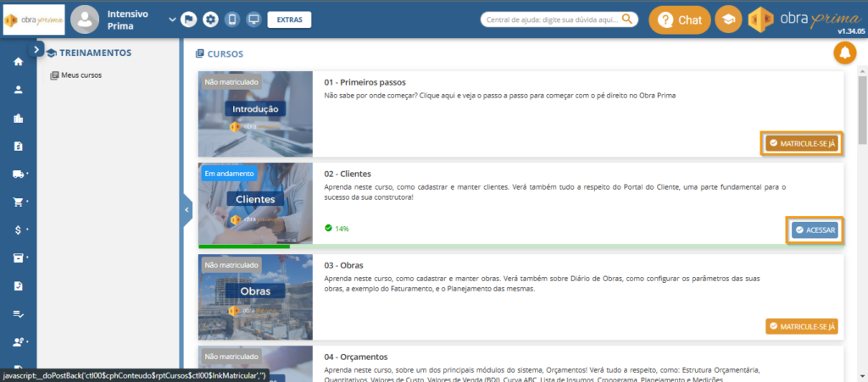Open dropdown arrow next to Intensivo Prima
The height and width of the screenshot is (382, 868).
[x=172, y=19]
